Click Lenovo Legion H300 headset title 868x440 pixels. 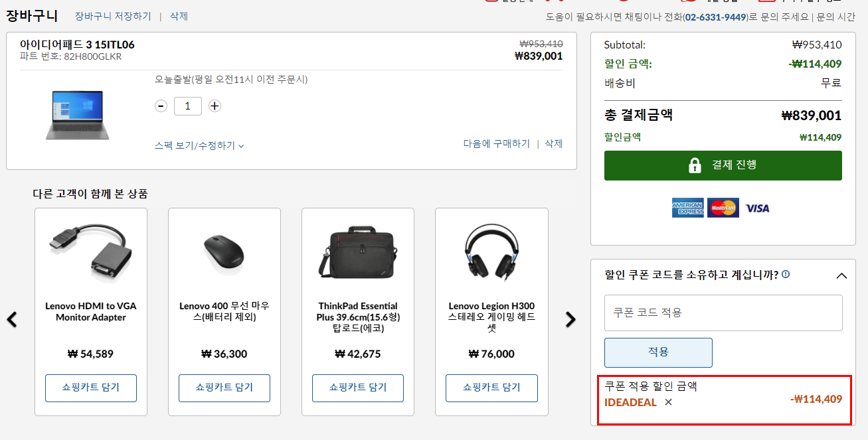coord(491,317)
